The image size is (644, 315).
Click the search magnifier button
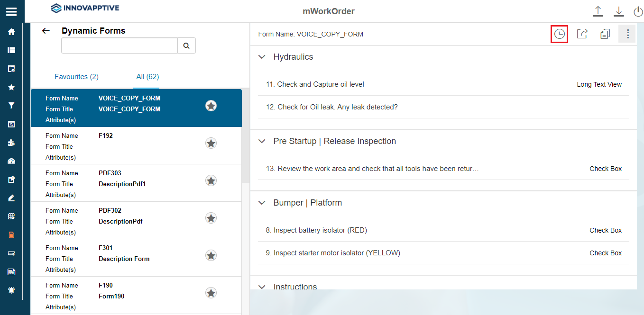[x=186, y=45]
